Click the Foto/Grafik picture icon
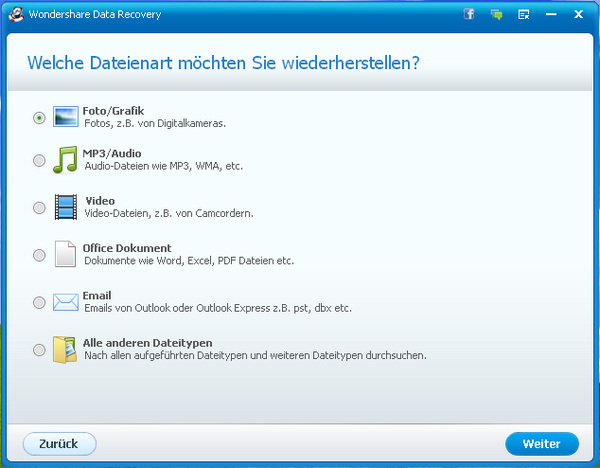Image resolution: width=600 pixels, height=468 pixels. [x=65, y=116]
